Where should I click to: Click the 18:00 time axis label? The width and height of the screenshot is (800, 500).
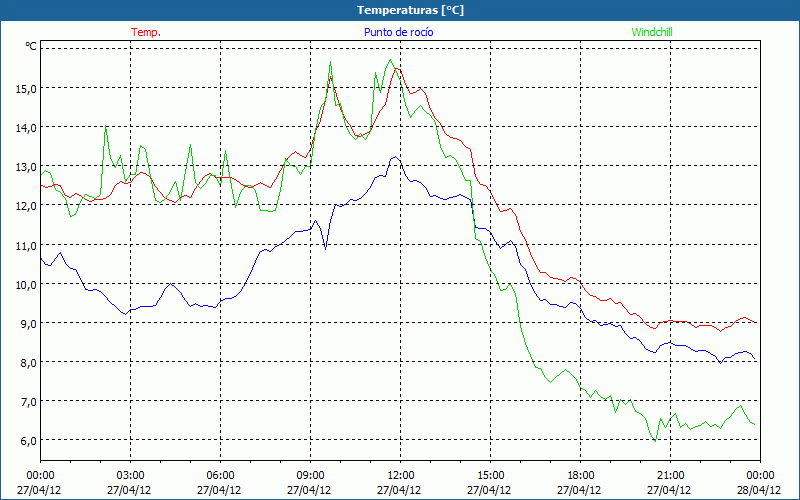click(580, 476)
